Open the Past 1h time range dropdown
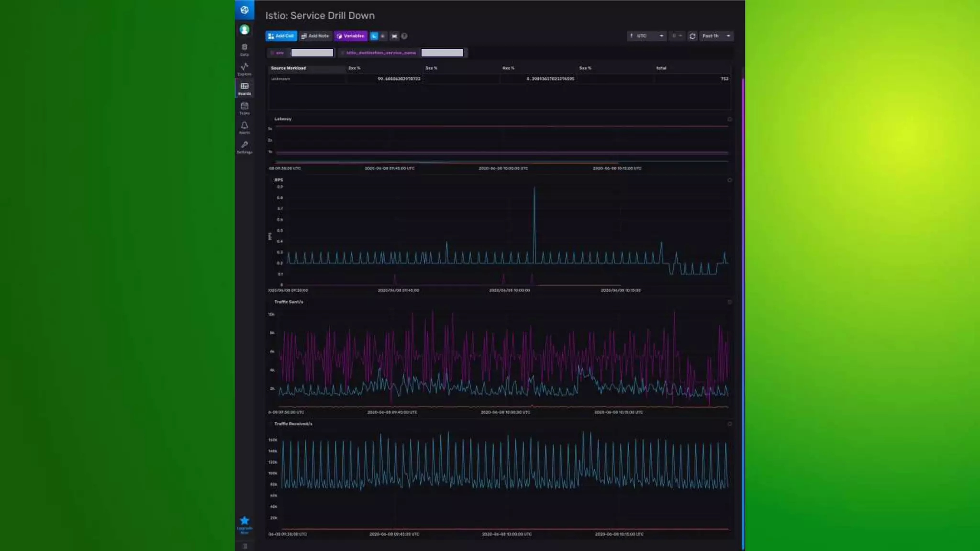This screenshot has height=551, width=980. (716, 36)
